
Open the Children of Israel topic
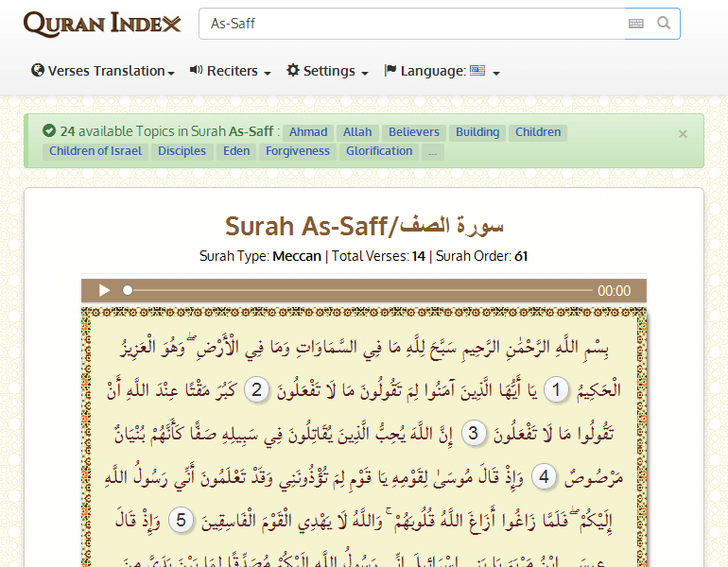[95, 151]
